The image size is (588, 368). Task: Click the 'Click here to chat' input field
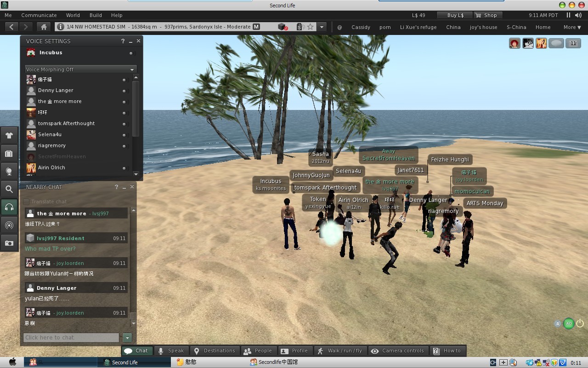click(71, 338)
